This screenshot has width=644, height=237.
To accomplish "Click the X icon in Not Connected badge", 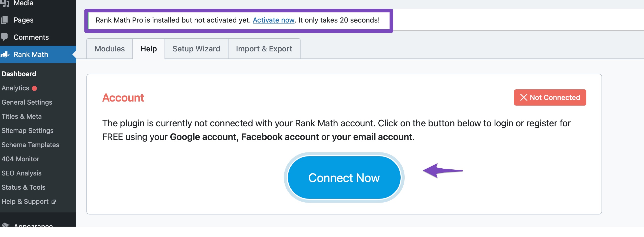I will (524, 97).
